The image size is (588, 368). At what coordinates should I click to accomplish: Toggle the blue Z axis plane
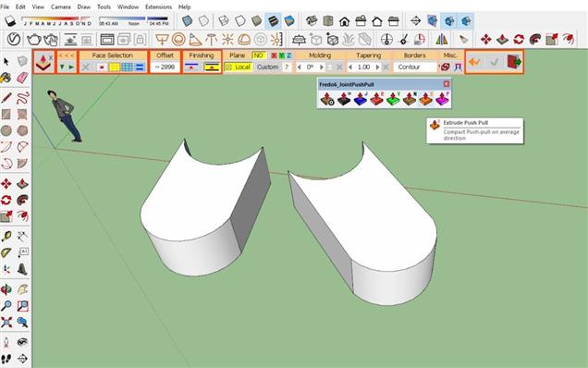[288, 55]
